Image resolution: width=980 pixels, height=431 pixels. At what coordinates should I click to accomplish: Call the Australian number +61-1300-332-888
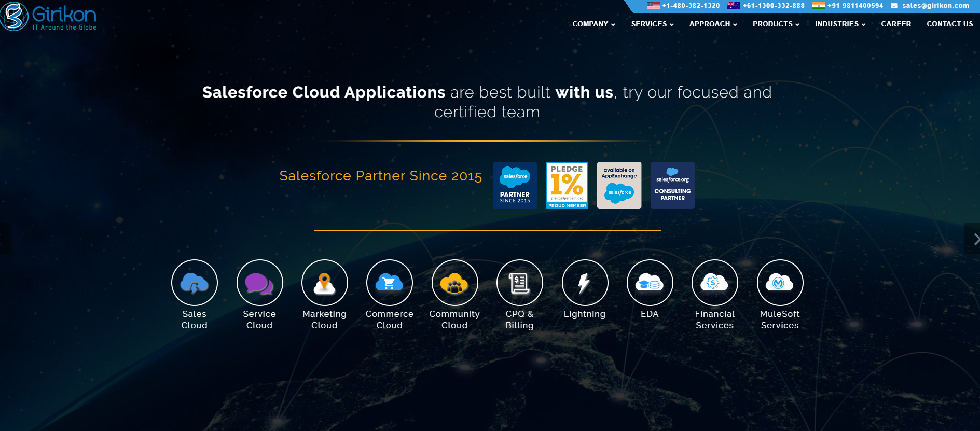point(774,6)
